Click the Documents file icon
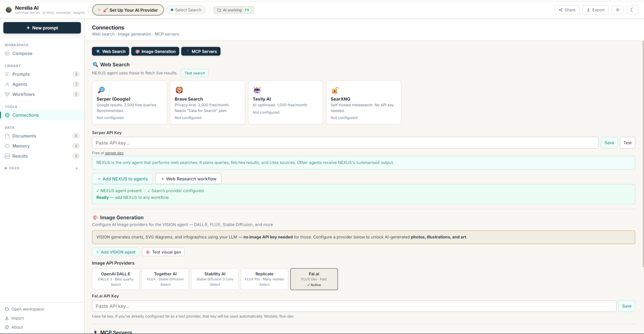 point(7,136)
